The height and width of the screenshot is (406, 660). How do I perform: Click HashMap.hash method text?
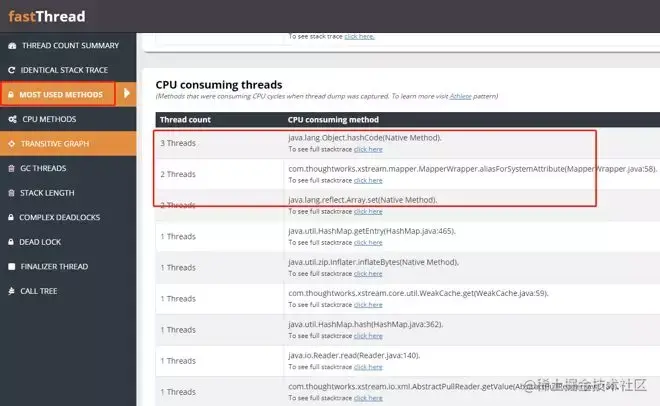click(x=365, y=324)
